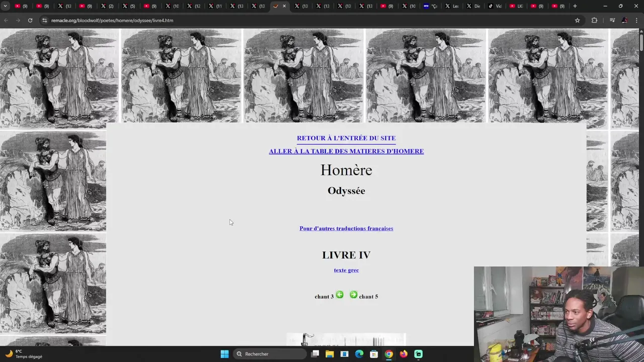Switch to Google Chrome in the taskbar
The height and width of the screenshot is (362, 644).
click(x=389, y=354)
